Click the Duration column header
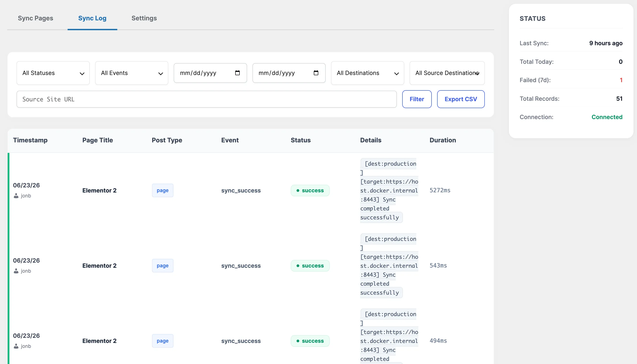Screen dimensions: 637x364 [x=443, y=140]
